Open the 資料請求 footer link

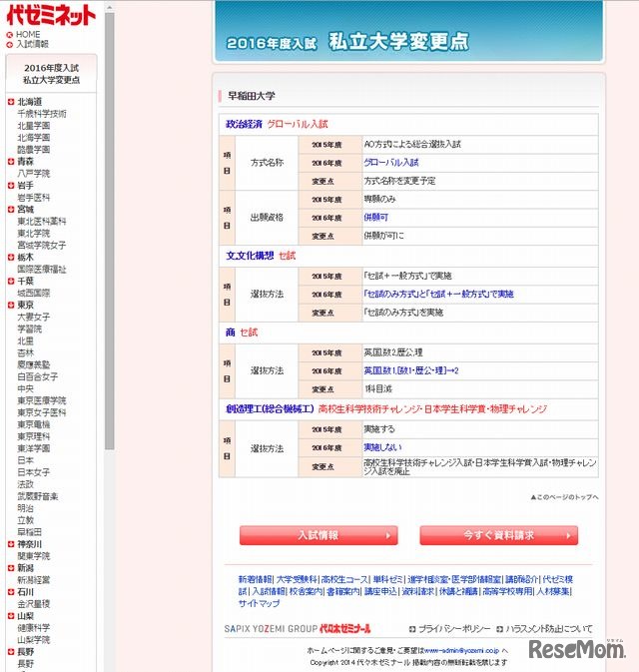pos(418,591)
